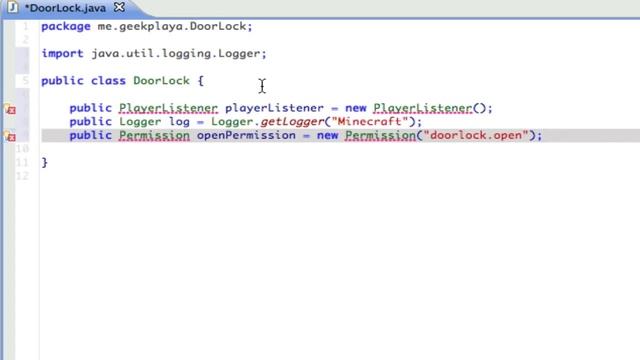Click the Permission constructor after new
Viewport: 640px width, 360px height.
pos(380,136)
